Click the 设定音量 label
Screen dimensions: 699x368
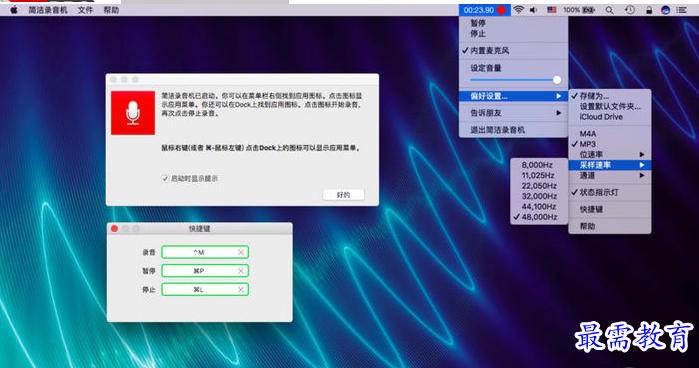click(486, 68)
